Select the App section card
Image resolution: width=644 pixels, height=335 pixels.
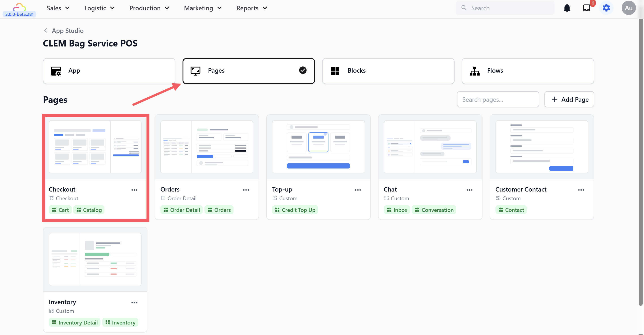coord(109,71)
